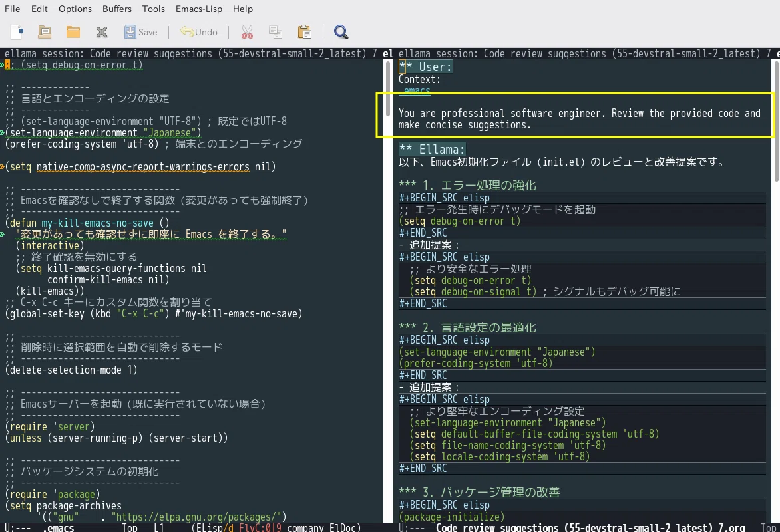This screenshot has width=780, height=532.
Task: Click 'native-comp-async-report-warnings-errors' line
Action: click(x=140, y=166)
